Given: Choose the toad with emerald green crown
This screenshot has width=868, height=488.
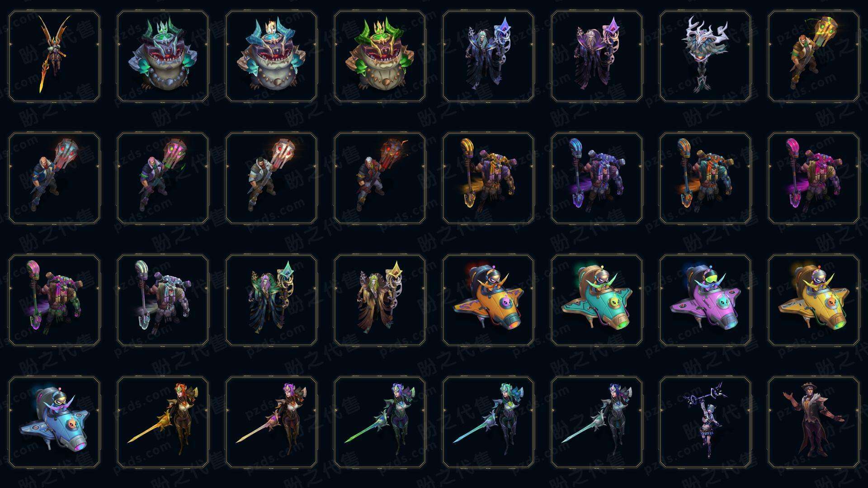Looking at the screenshot, I should 163,56.
